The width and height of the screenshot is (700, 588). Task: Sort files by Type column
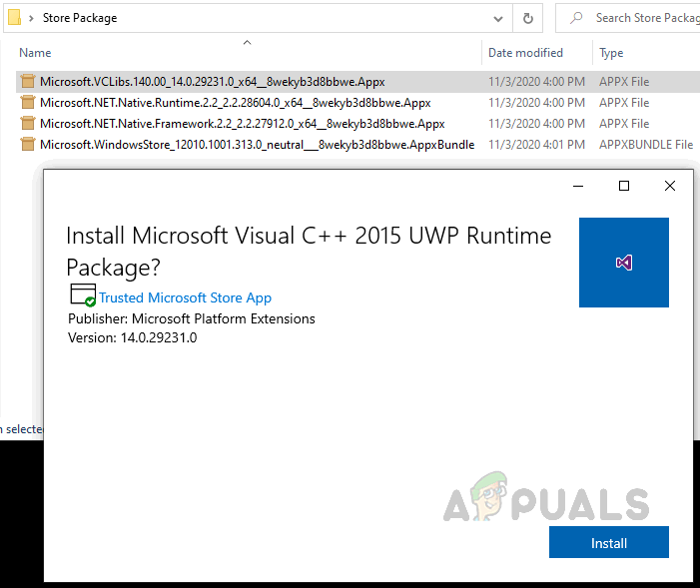611,53
